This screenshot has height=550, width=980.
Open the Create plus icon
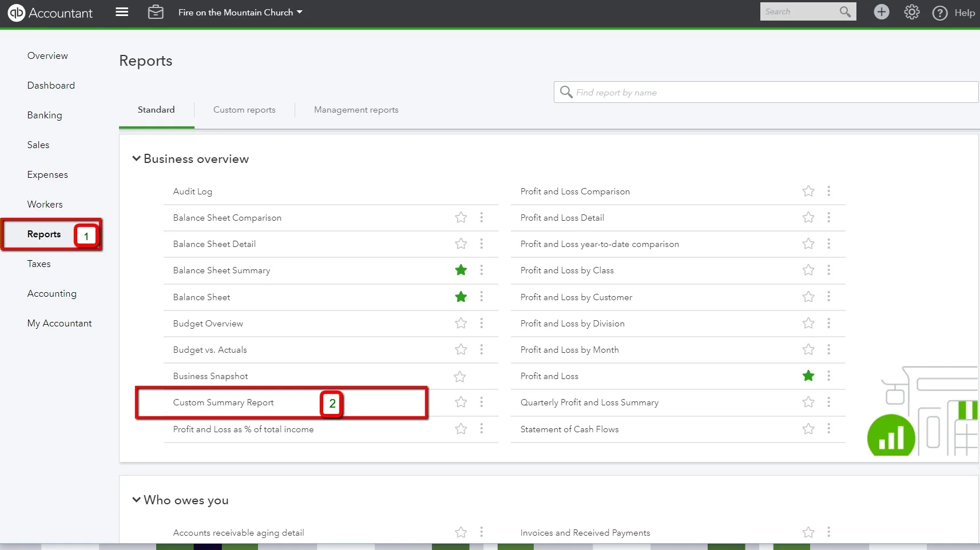pyautogui.click(x=882, y=12)
